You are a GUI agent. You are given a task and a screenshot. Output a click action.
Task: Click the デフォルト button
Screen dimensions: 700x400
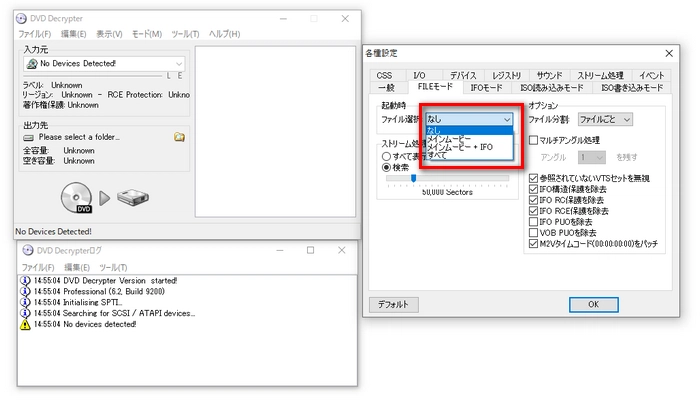[x=393, y=303]
